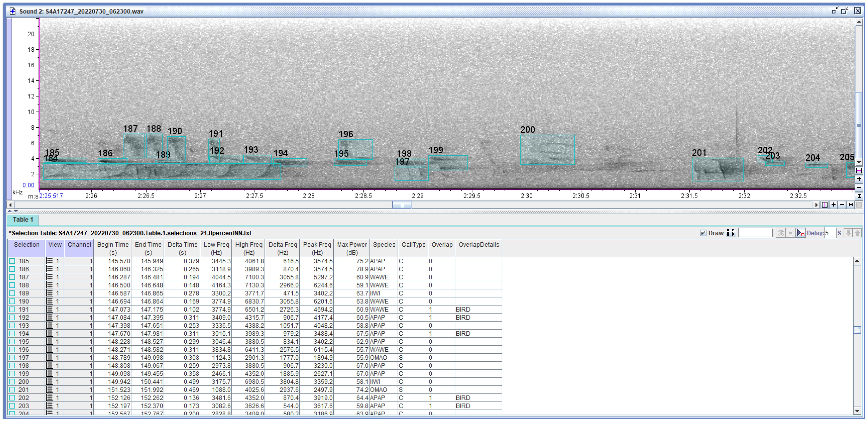Screen dimensions: 868x422
Task: Sort by the Selection column header
Action: (26, 248)
